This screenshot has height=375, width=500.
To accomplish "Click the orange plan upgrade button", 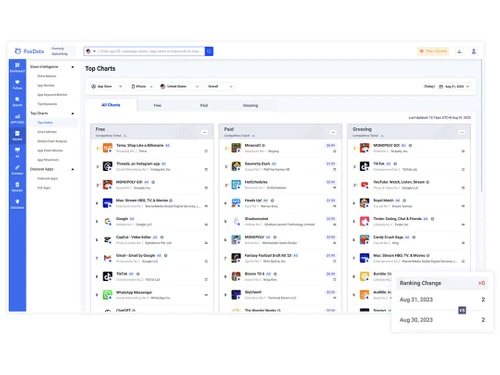I will [433, 51].
